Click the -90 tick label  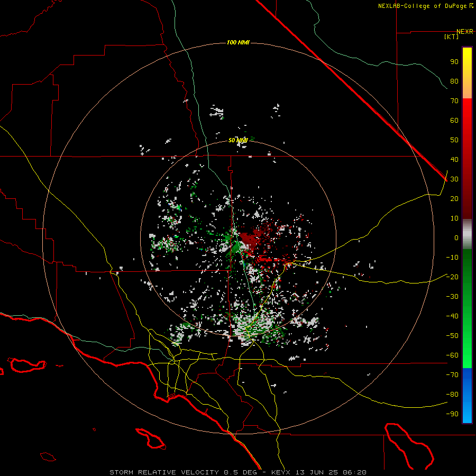click(x=452, y=414)
